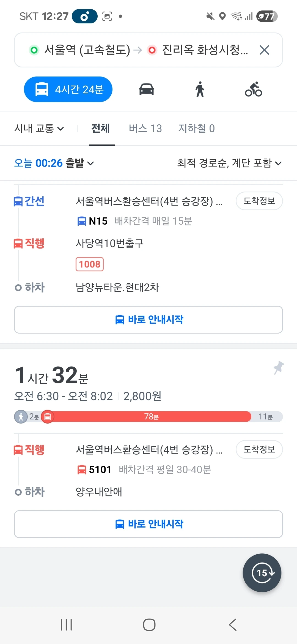
Task: Switch to the 전체 tab
Action: coord(101,129)
